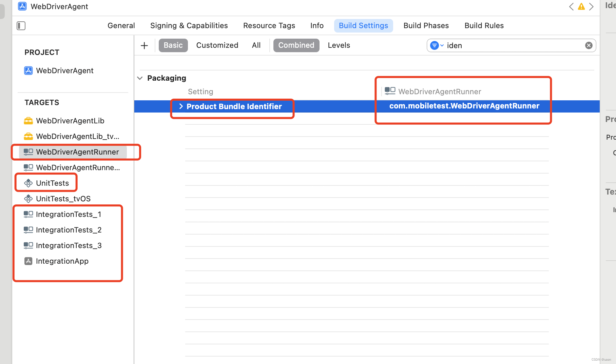Expand the Product Bundle Identifier row
Screen dimensions: 616x364
tap(181, 106)
